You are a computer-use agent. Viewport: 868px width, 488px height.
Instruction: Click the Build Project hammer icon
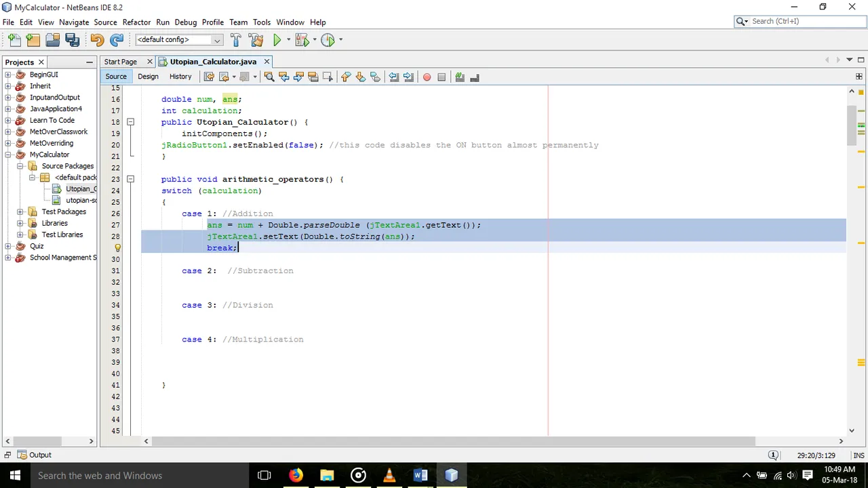[x=235, y=40]
